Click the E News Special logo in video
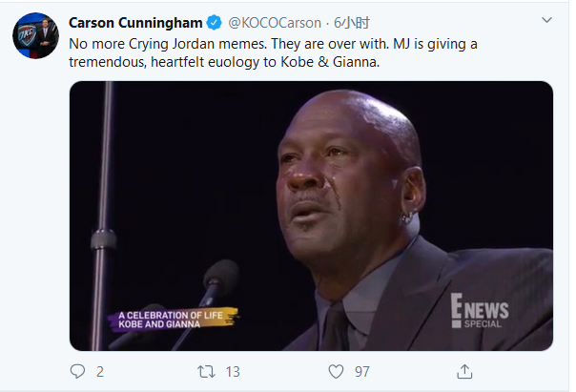This screenshot has width=576, height=392. [482, 313]
